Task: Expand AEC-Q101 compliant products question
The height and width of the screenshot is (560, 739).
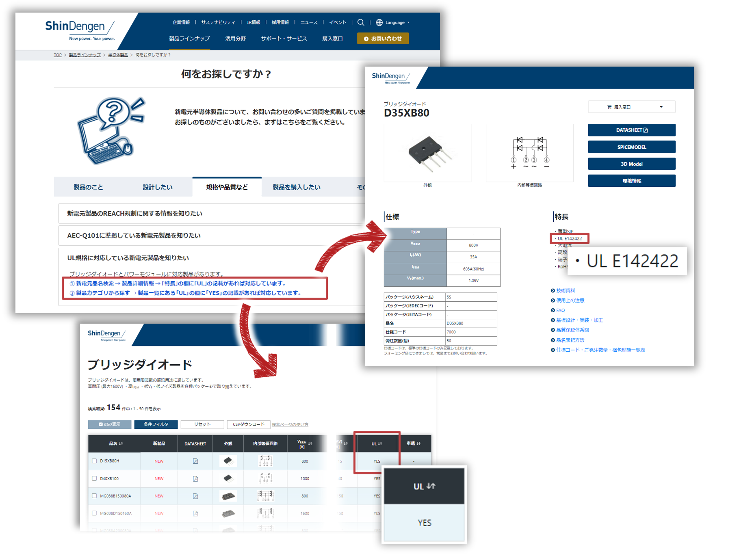Action: pyautogui.click(x=212, y=236)
